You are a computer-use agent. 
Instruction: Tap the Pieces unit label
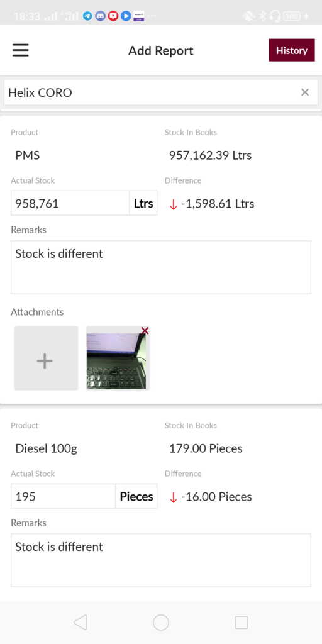point(136,496)
